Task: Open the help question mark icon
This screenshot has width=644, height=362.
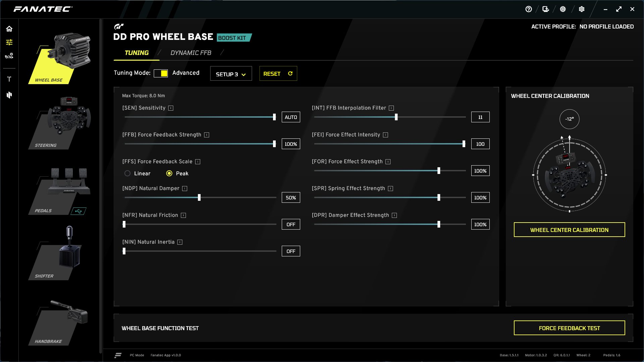Action: click(x=529, y=9)
